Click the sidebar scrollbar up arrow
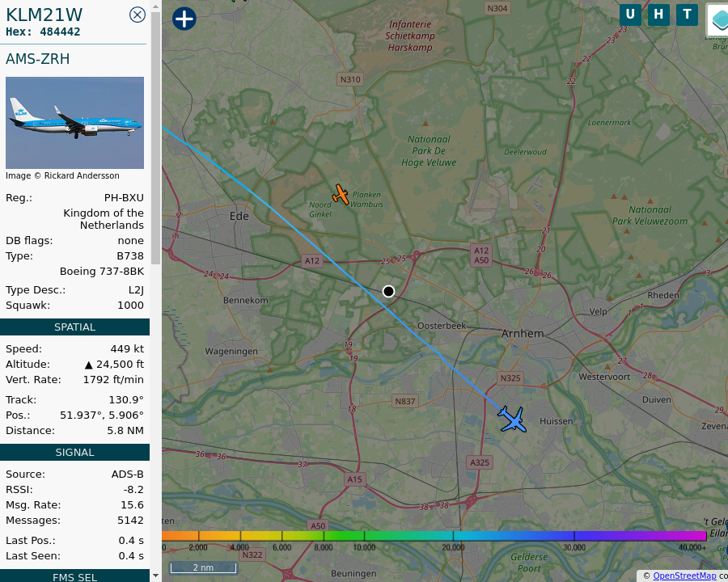The image size is (728, 582). (155, 6)
